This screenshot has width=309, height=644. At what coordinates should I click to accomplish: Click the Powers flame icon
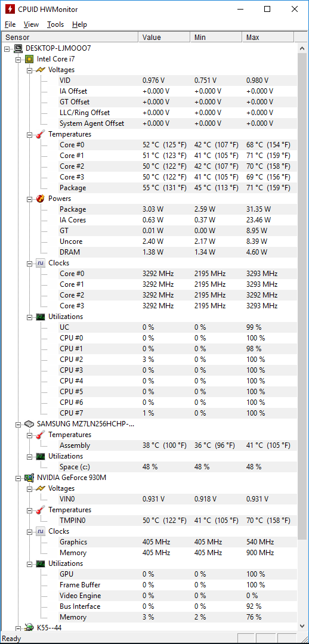[x=41, y=199]
